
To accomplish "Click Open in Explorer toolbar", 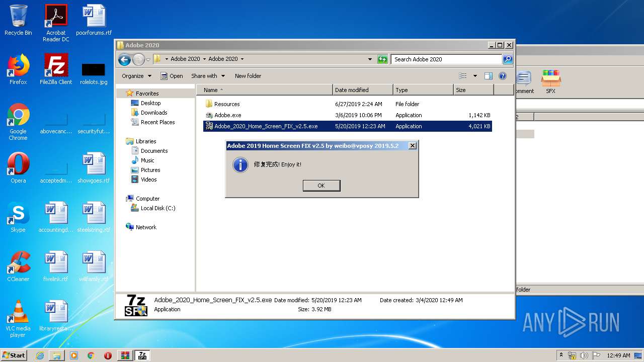I will 172,76.
